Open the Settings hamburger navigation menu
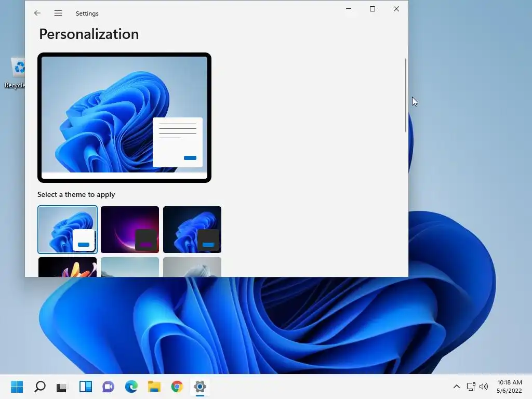The image size is (532, 399). 58,13
